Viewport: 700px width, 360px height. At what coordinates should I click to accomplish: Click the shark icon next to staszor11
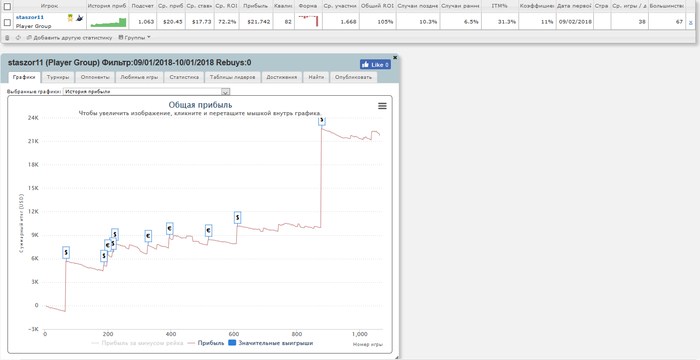(79, 18)
